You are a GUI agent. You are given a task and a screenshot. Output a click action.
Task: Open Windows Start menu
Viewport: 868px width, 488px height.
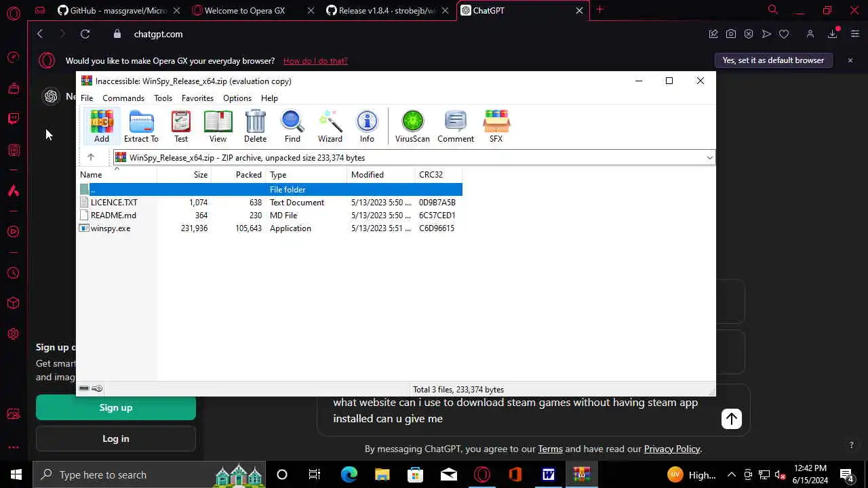(16, 474)
